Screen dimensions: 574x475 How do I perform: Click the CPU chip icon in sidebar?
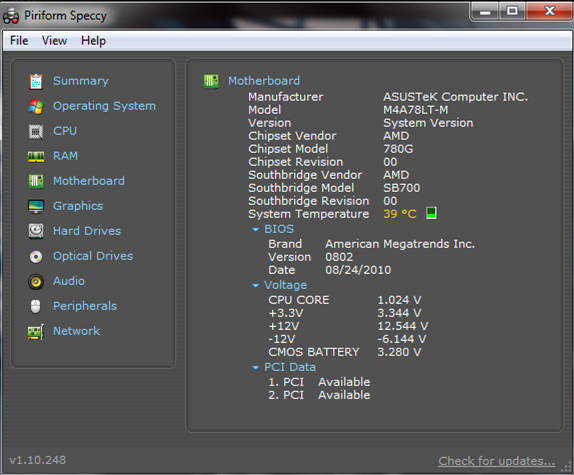click(x=36, y=131)
